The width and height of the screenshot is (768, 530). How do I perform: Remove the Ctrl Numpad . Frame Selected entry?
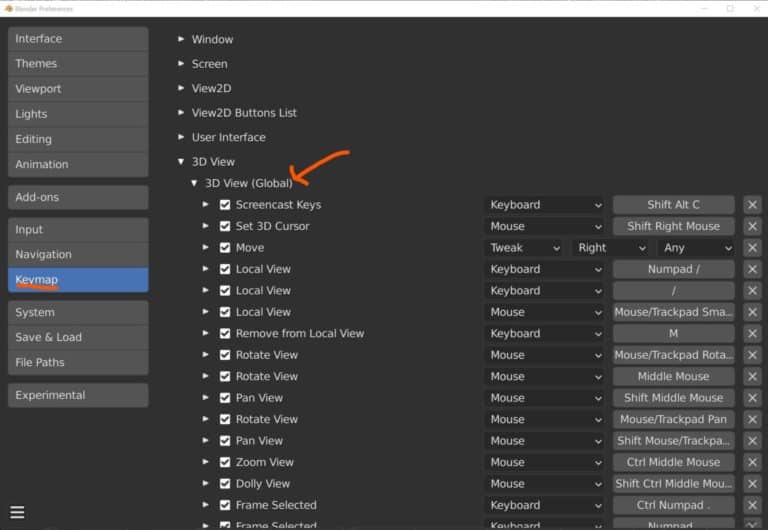pos(752,505)
